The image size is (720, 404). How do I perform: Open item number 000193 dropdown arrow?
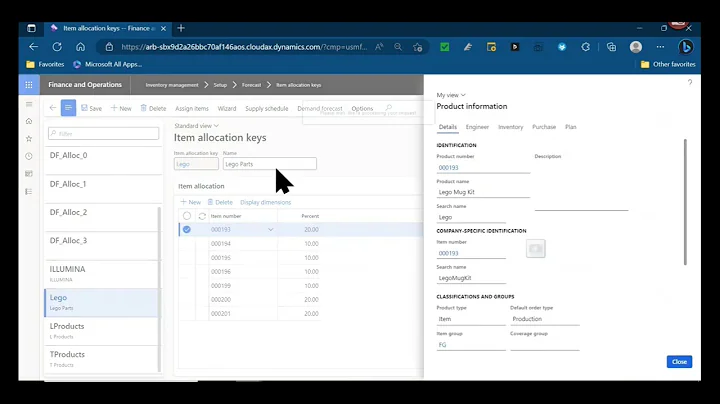[x=270, y=230]
